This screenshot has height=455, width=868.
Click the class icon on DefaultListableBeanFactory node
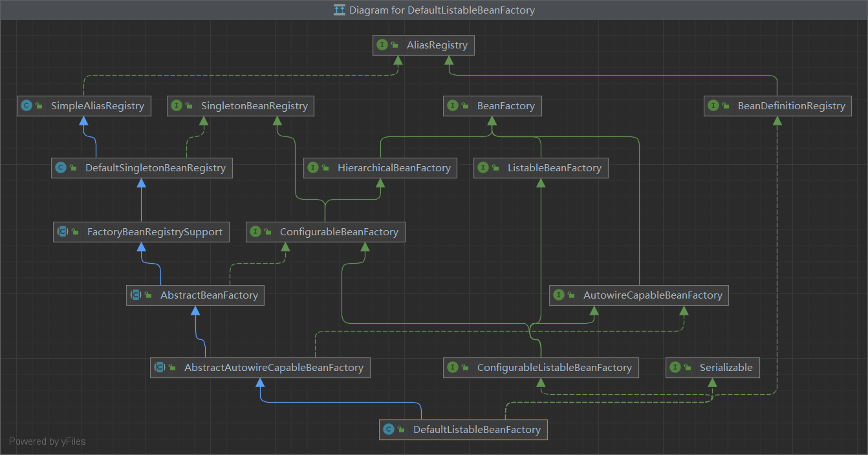[389, 430]
